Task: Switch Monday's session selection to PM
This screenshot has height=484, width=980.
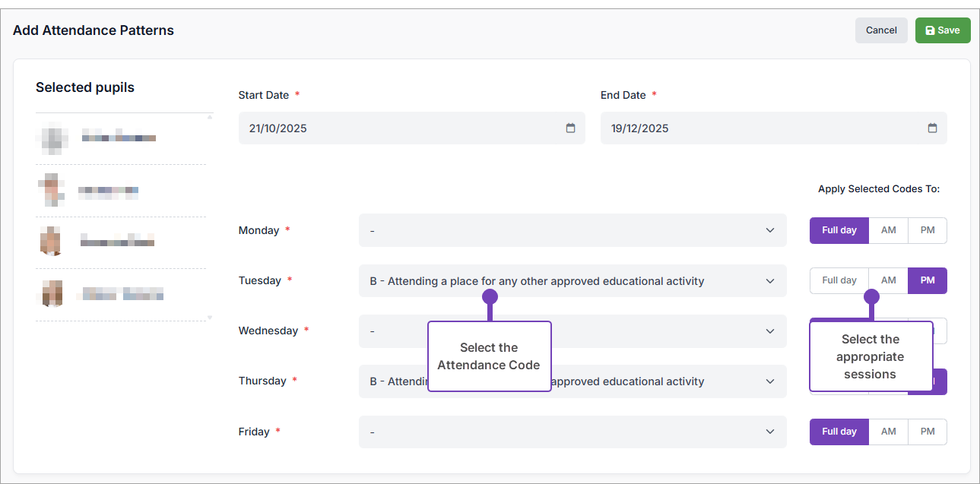Action: click(927, 230)
